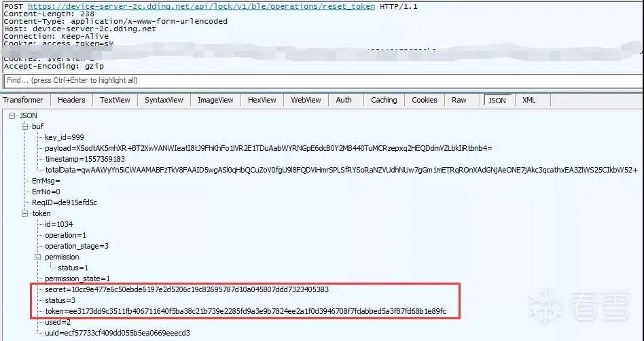This screenshot has width=644, height=341.
Task: Select the ImageView tab
Action: [x=215, y=100]
